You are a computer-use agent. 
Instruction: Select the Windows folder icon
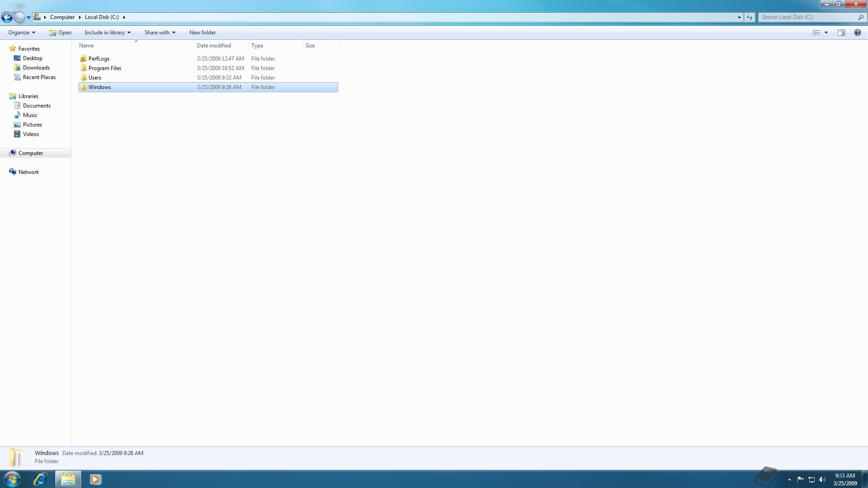84,87
